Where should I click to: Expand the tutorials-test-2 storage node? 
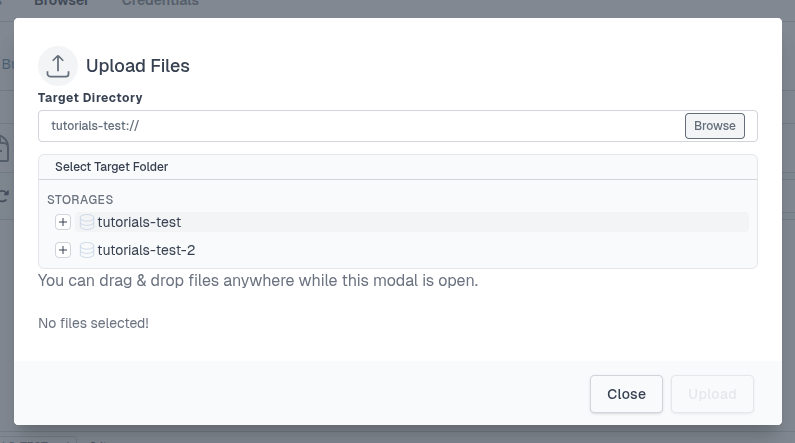(x=63, y=250)
